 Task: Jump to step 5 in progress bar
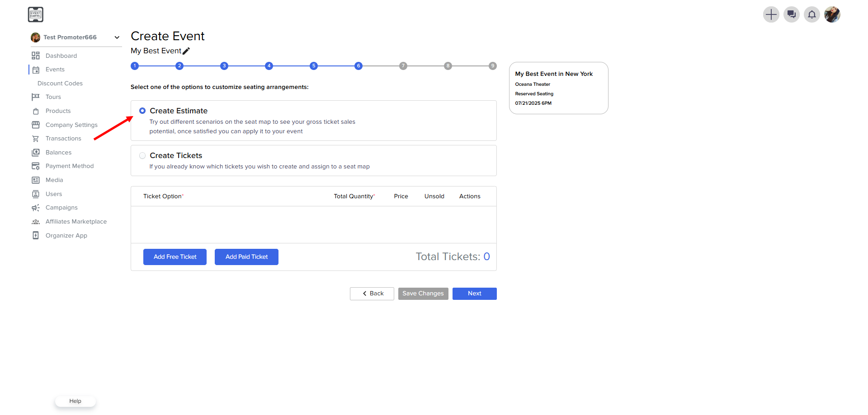click(314, 66)
